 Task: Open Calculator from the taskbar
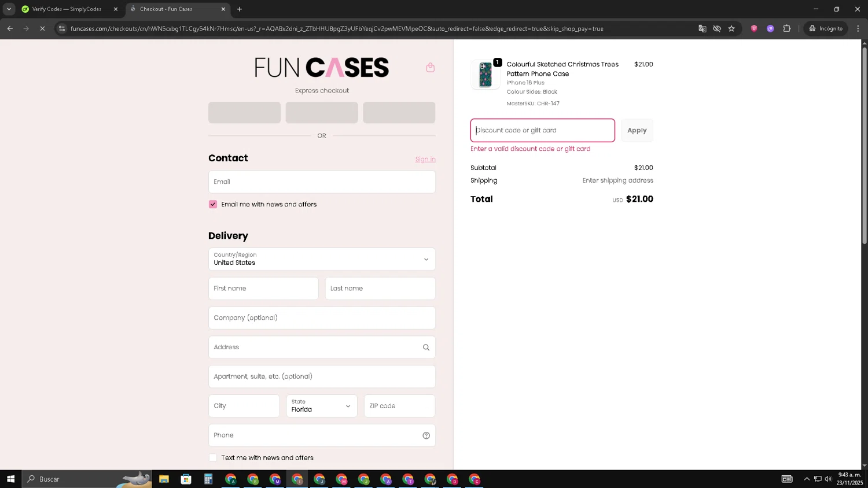208,479
